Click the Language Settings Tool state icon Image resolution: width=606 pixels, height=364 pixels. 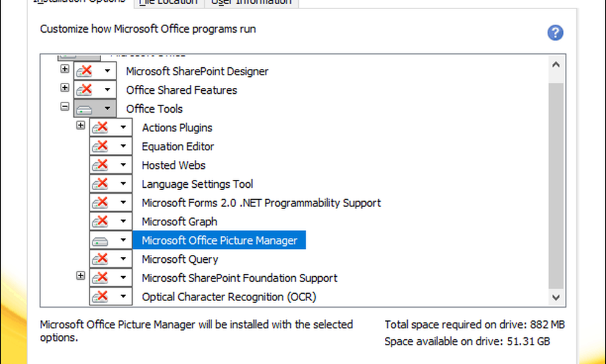coord(101,184)
